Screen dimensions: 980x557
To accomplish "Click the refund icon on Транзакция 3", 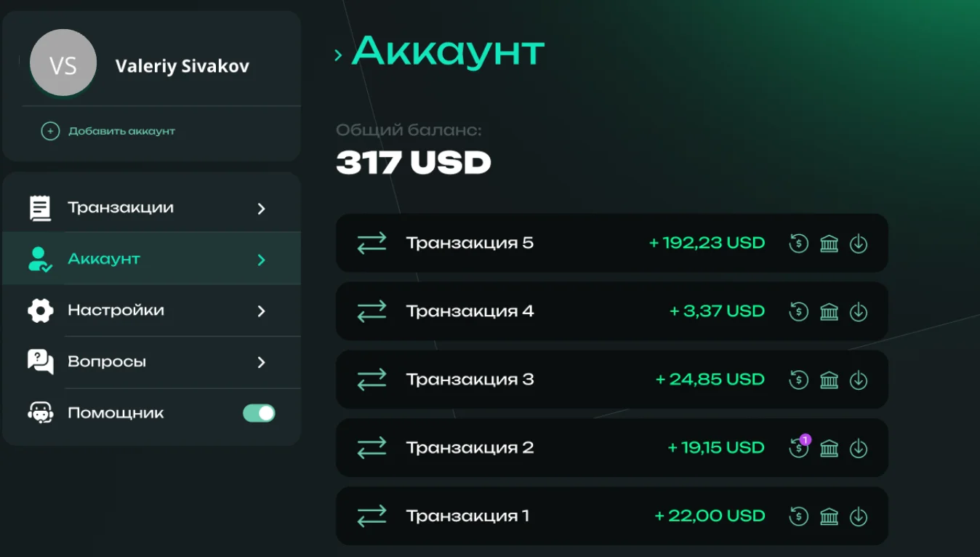I will tap(798, 380).
